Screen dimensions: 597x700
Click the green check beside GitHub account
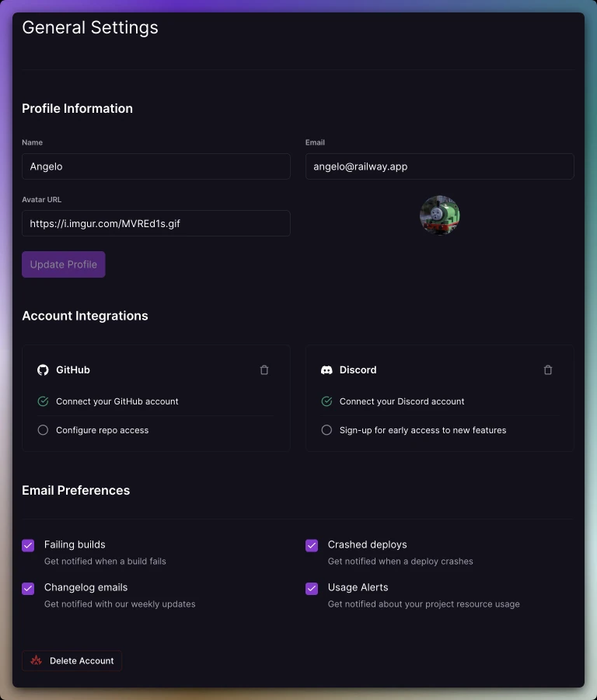click(x=43, y=401)
